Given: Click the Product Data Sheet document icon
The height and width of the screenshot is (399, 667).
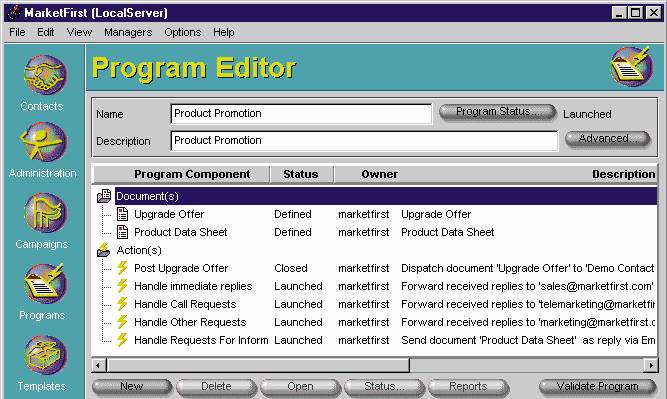Looking at the screenshot, I should point(123,232).
